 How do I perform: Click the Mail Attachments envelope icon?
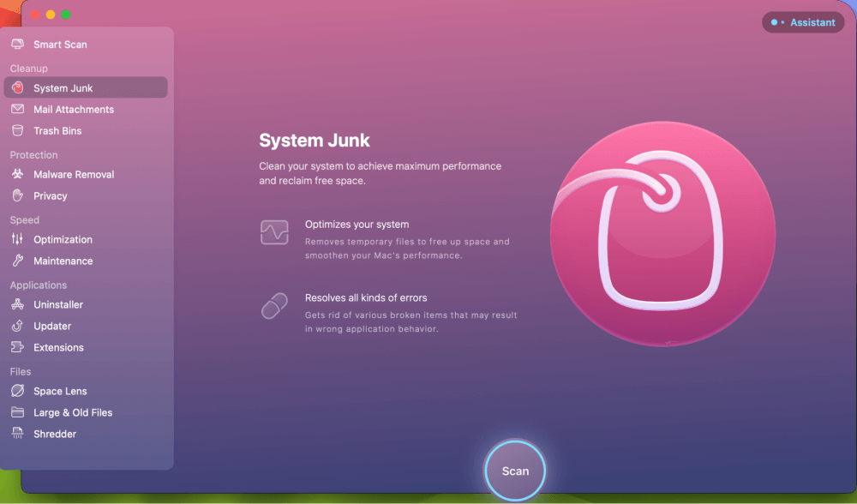(x=17, y=109)
